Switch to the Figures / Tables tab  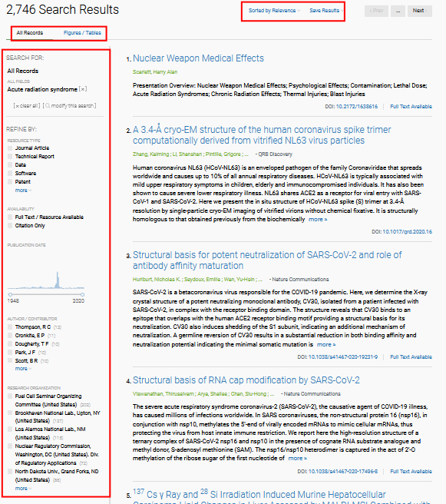[82, 33]
